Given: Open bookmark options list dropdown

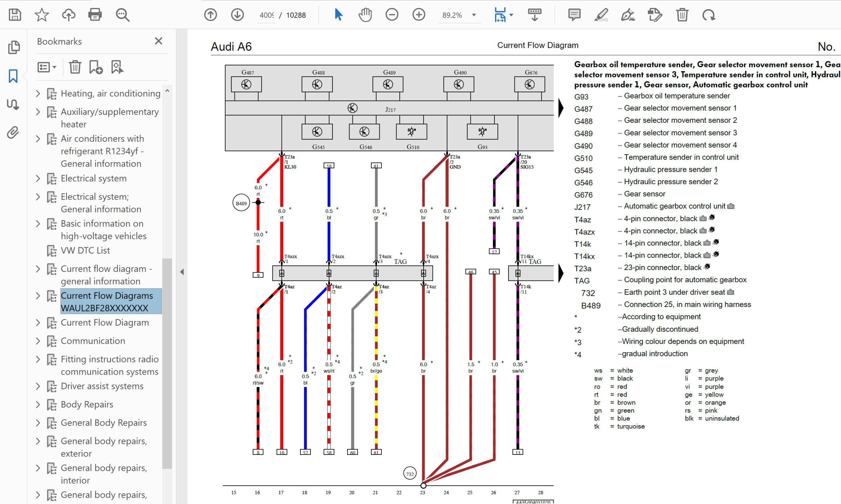Looking at the screenshot, I should pyautogui.click(x=47, y=67).
